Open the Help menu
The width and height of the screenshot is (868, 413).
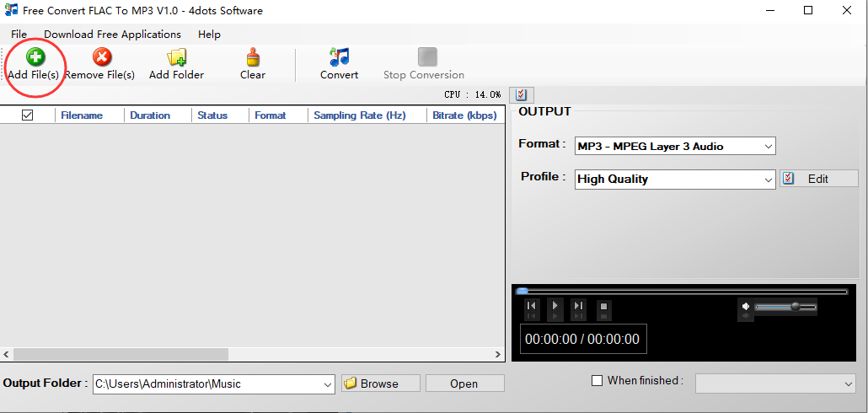point(209,35)
